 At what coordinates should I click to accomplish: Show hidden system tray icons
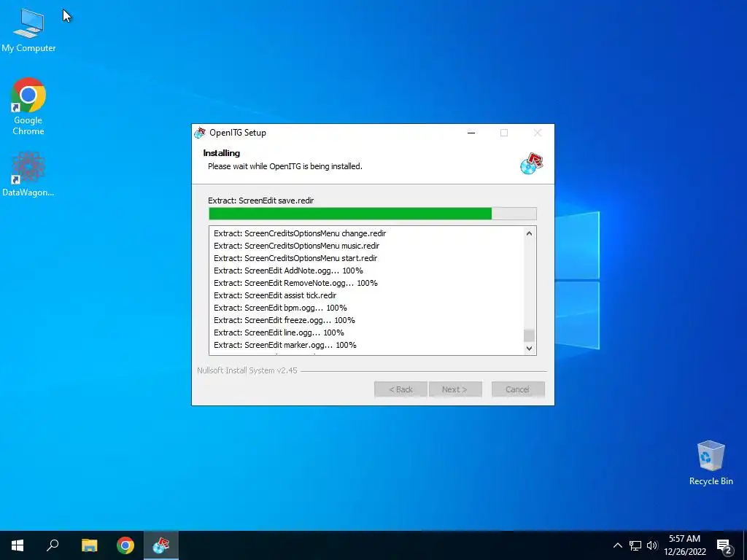tap(617, 545)
